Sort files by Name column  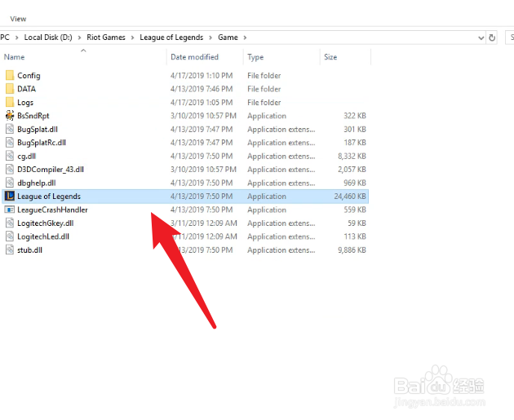pos(14,57)
